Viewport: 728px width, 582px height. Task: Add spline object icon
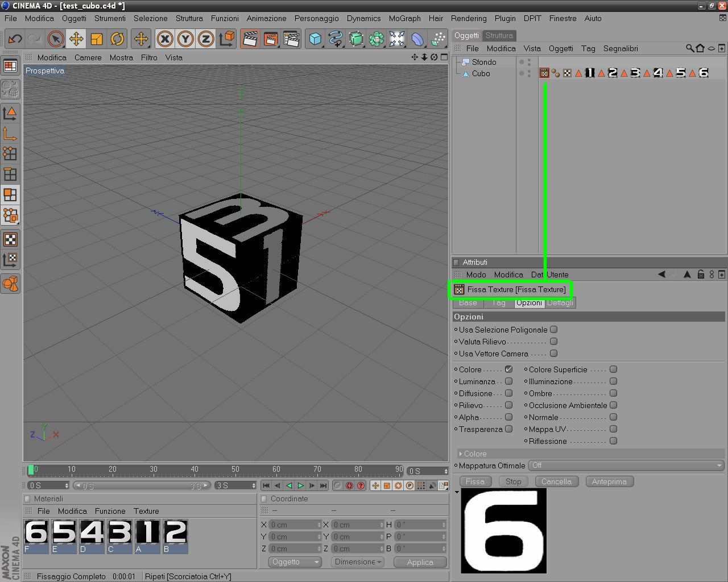pos(336,39)
